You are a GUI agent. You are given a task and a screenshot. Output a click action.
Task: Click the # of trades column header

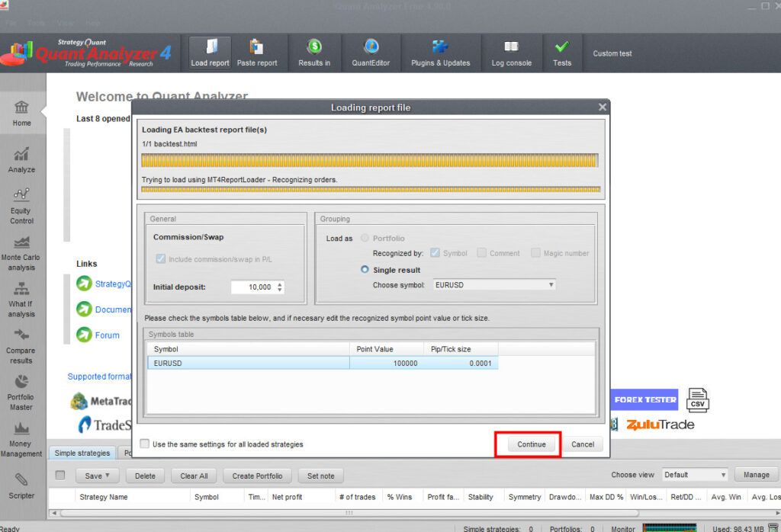(x=357, y=497)
